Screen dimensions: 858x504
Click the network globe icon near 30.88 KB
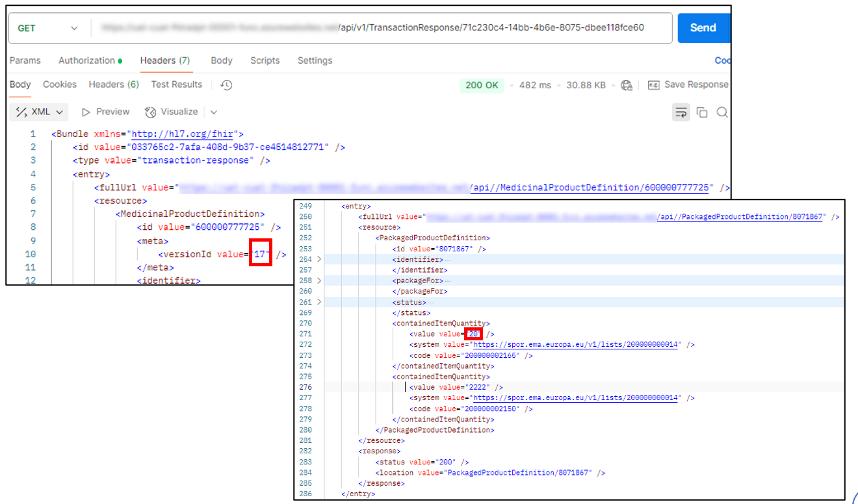click(x=627, y=85)
